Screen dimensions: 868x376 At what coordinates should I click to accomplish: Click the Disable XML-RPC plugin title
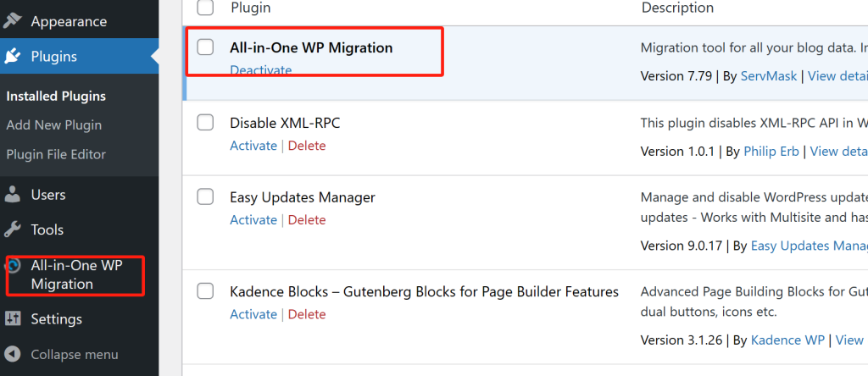[x=285, y=122]
